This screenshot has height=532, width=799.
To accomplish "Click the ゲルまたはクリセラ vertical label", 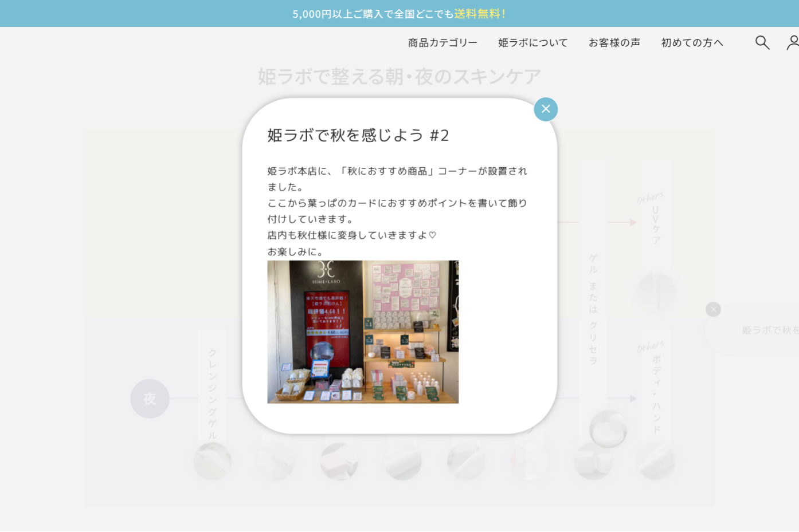I will (593, 309).
